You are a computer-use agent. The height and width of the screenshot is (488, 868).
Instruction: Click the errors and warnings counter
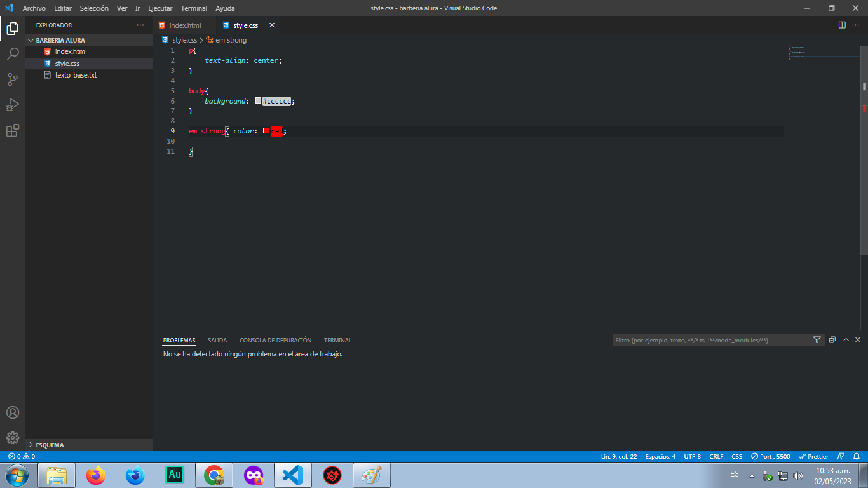pos(22,456)
